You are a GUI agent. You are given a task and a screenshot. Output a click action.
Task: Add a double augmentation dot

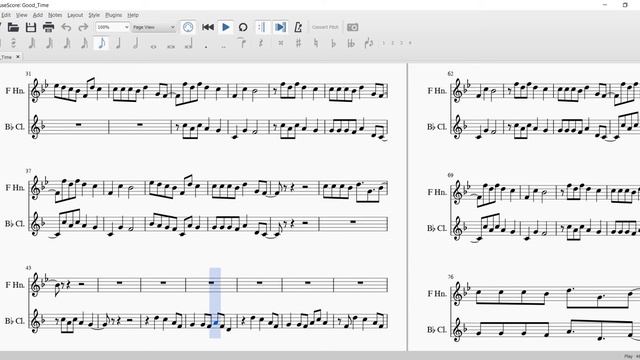pos(224,46)
